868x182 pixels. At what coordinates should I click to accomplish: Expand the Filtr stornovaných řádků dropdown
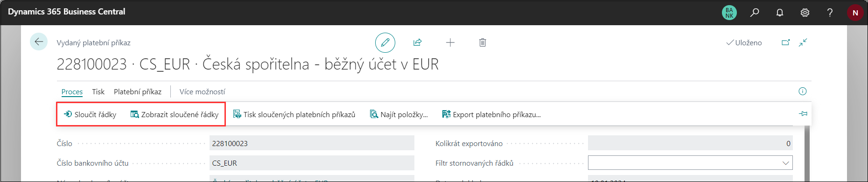click(786, 163)
